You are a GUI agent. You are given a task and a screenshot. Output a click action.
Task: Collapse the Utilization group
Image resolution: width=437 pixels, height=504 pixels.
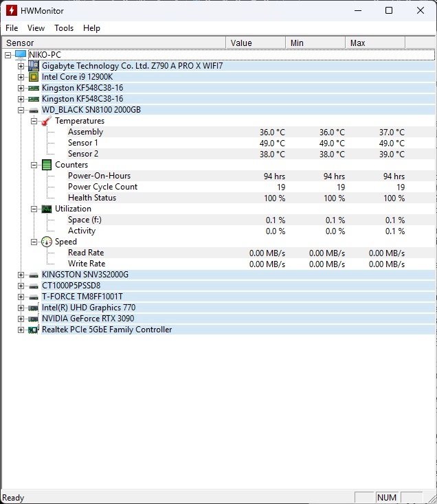pos(34,209)
